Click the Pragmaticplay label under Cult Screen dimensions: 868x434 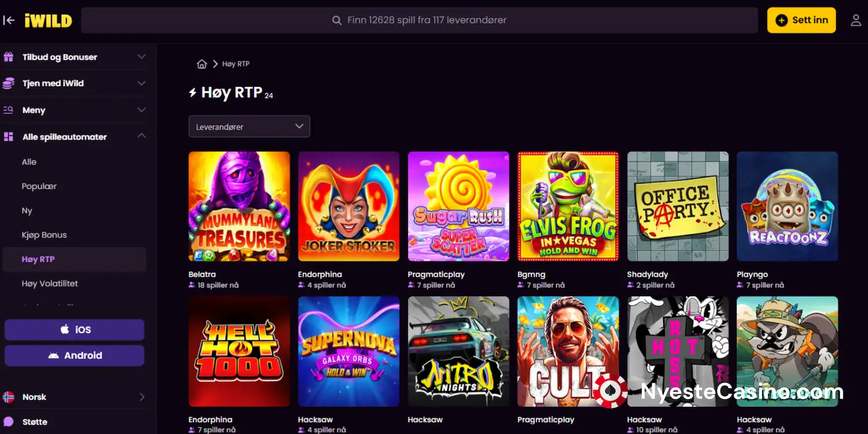pyautogui.click(x=546, y=420)
